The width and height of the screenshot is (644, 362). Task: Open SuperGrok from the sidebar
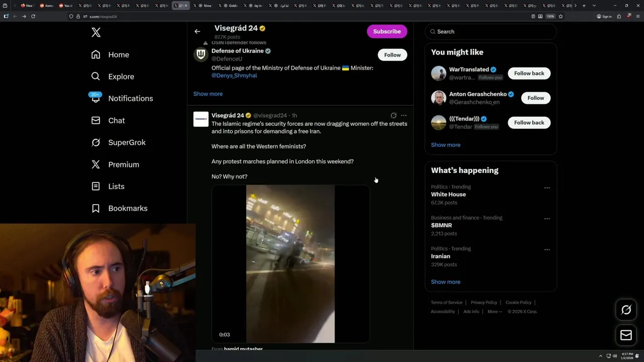(x=118, y=142)
